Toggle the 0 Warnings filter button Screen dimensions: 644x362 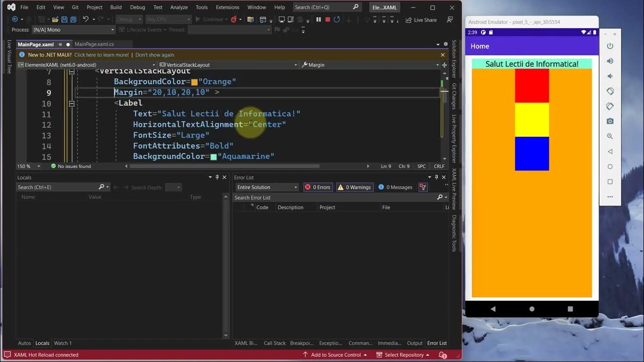(x=355, y=187)
